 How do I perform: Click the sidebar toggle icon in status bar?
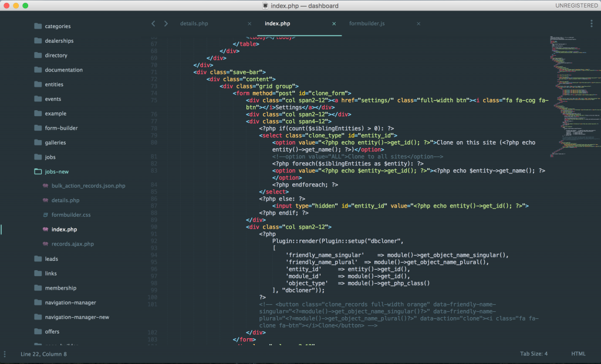pyautogui.click(x=5, y=354)
